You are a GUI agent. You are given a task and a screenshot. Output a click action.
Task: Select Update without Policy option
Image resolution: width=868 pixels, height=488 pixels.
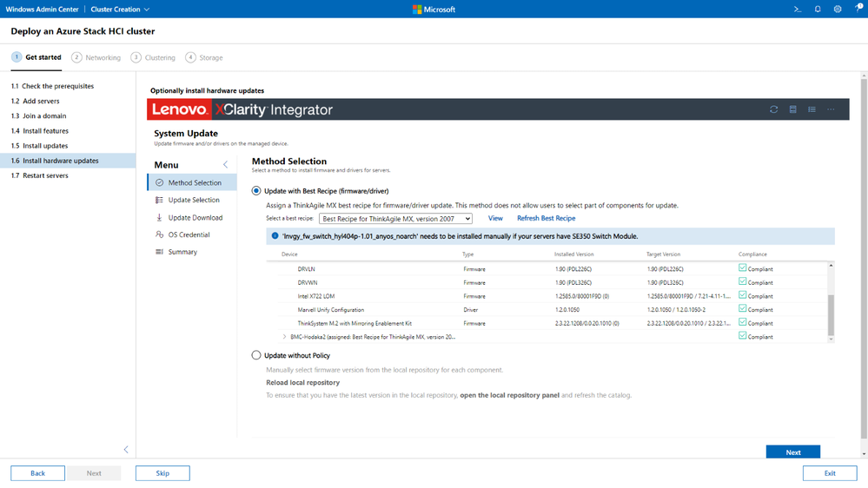click(x=255, y=355)
